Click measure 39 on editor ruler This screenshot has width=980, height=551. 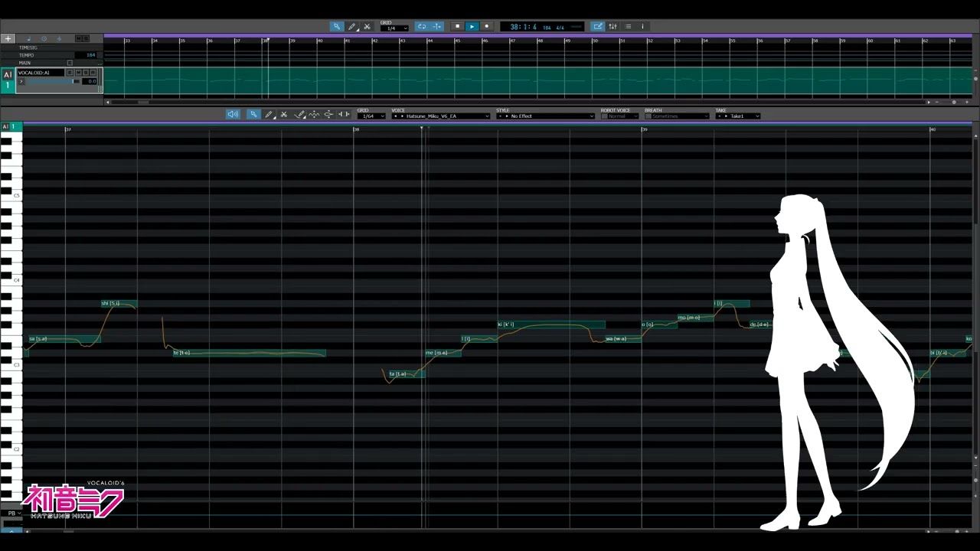point(645,129)
